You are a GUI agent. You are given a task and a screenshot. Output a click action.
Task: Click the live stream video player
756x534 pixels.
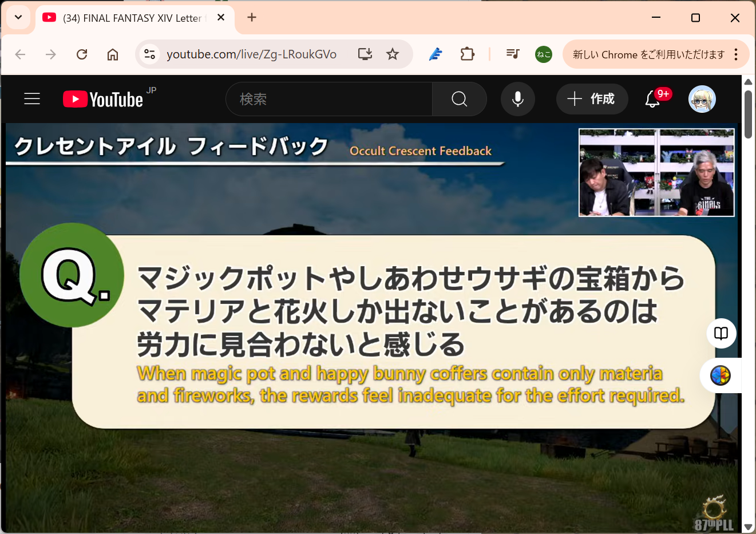[x=371, y=328]
